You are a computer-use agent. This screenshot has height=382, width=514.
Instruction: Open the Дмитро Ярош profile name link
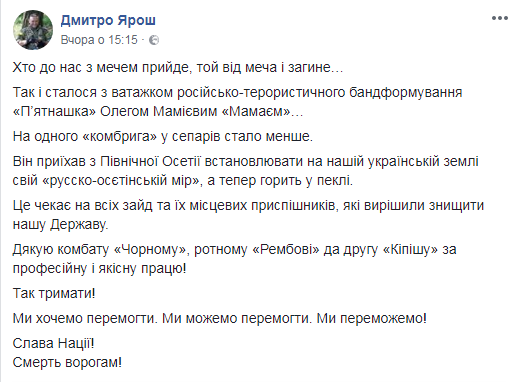pos(108,20)
